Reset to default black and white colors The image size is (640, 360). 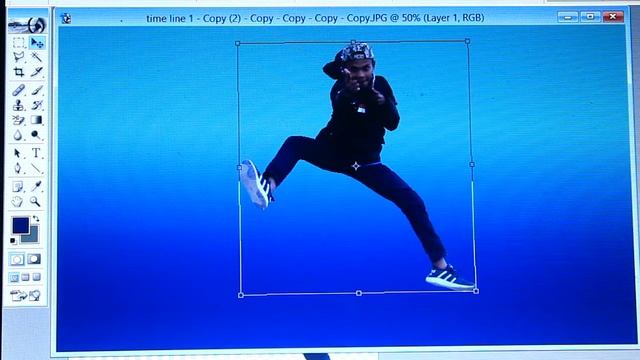tap(13, 240)
